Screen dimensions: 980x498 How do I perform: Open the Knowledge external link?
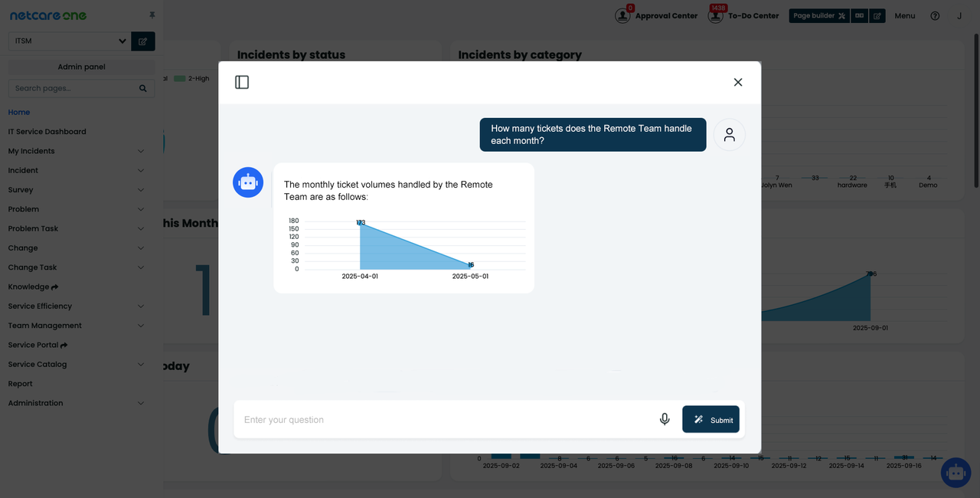coord(34,287)
